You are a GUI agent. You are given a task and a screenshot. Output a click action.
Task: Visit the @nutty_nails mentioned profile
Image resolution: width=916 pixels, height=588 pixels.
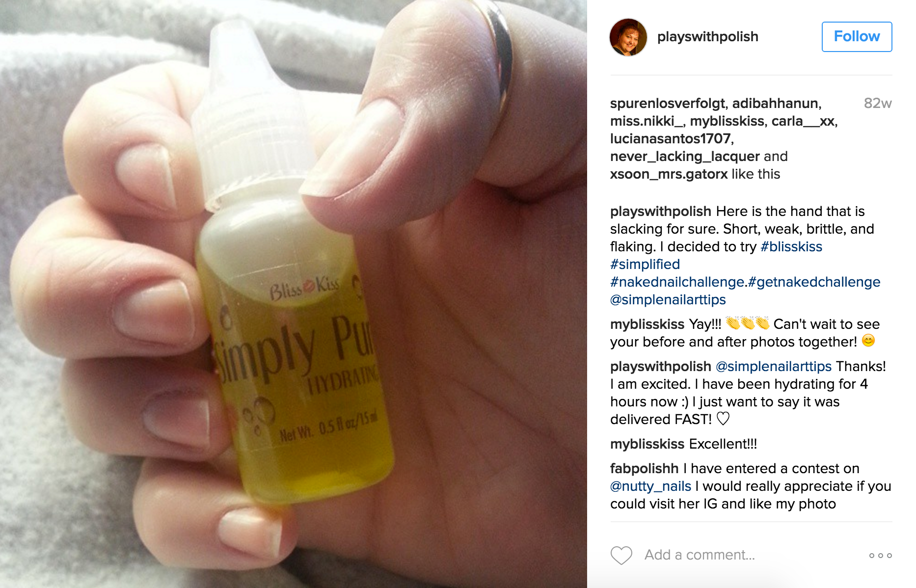[x=650, y=486]
